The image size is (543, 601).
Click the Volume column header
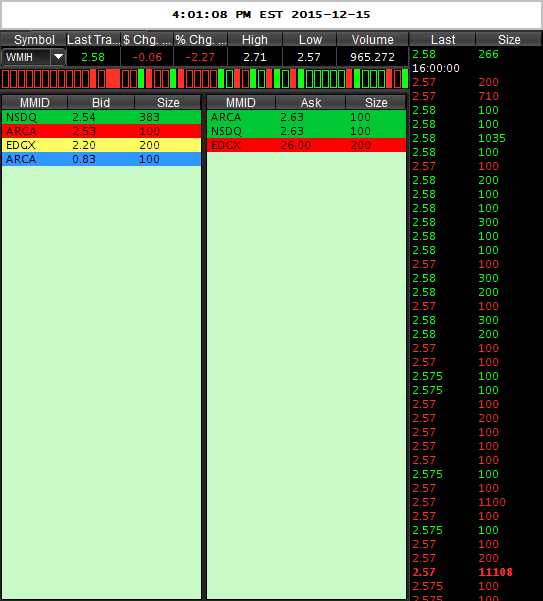(372, 39)
